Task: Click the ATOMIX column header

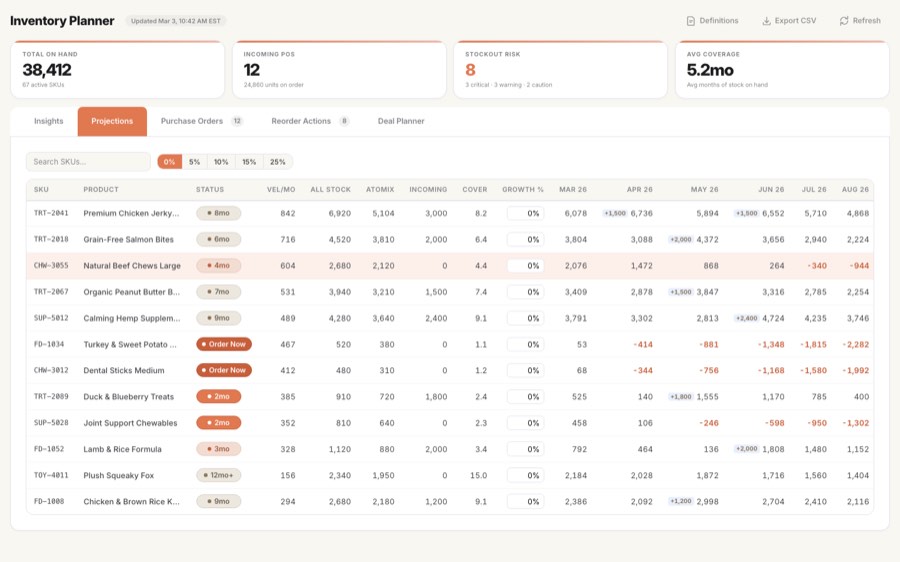Action: click(x=380, y=189)
